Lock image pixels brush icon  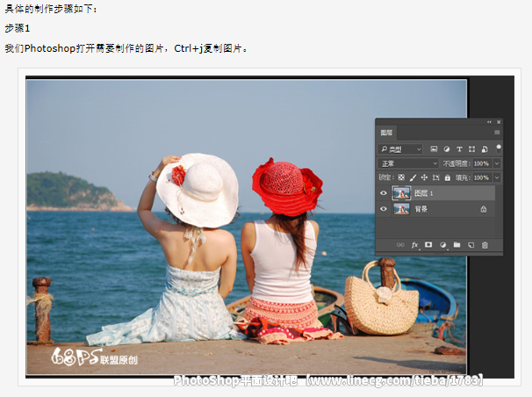413,177
